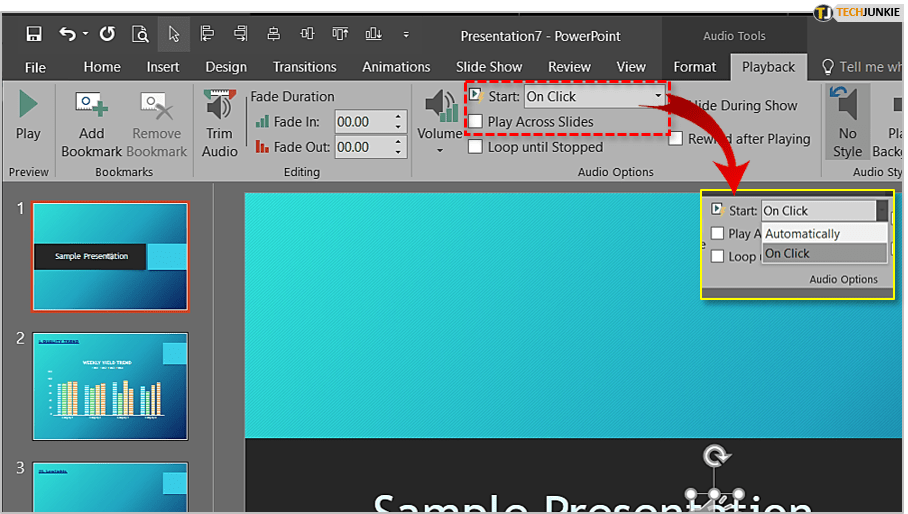Open the Volume menu
The width and height of the screenshot is (908, 514).
tap(440, 125)
